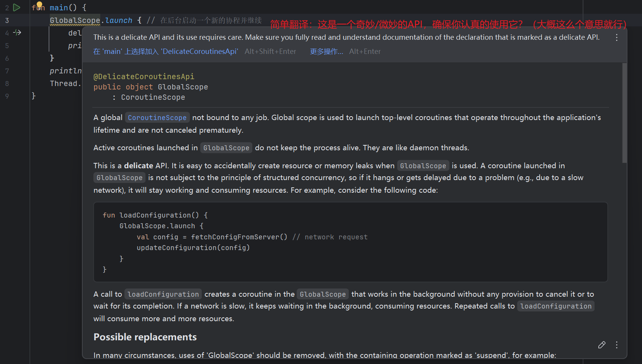This screenshot has height=364, width=642.
Task: Click the ': CoroutineScope' supertype line
Action: 149,97
